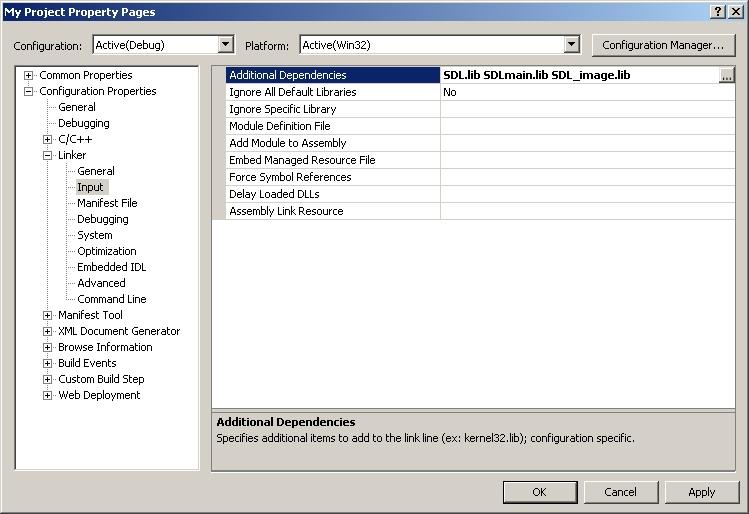
Task: Select the Ignore All Default Libraries property
Action: 333,92
